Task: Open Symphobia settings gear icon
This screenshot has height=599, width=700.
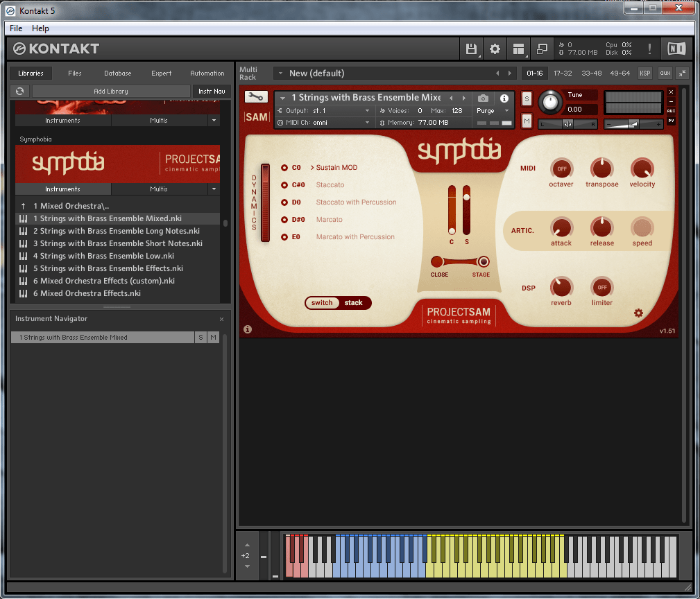Action: (x=638, y=313)
